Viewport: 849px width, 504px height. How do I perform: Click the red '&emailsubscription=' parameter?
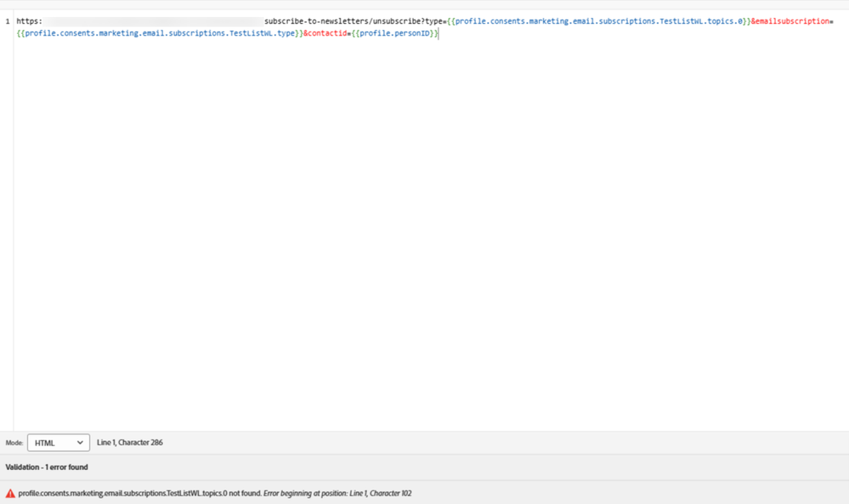click(791, 21)
